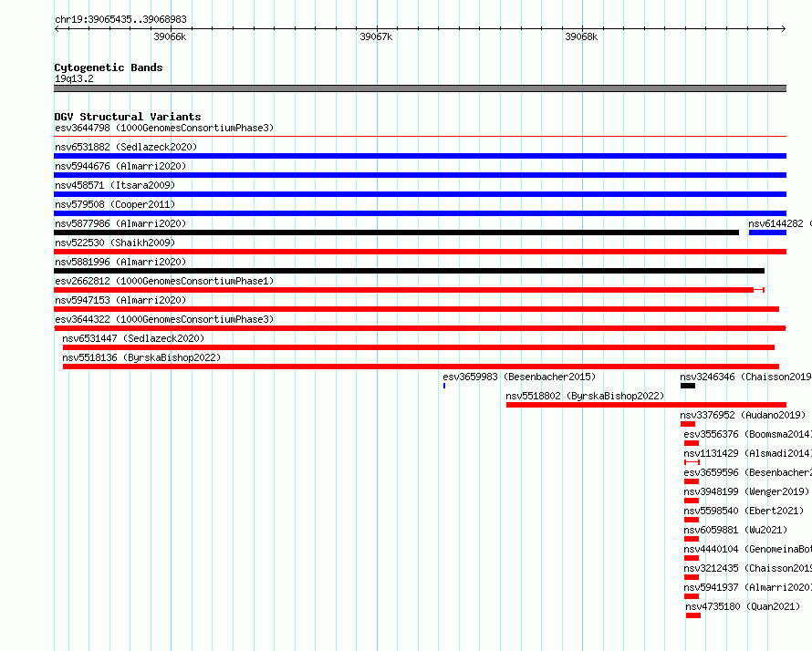Open variant nsv458571 (Itsara2009)
Viewport: 812px width, 651px height.
115,185
